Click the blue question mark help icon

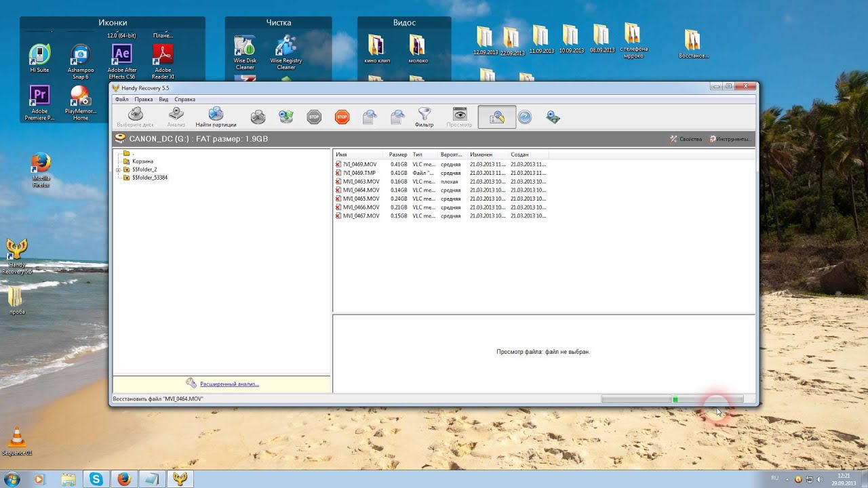pos(525,117)
